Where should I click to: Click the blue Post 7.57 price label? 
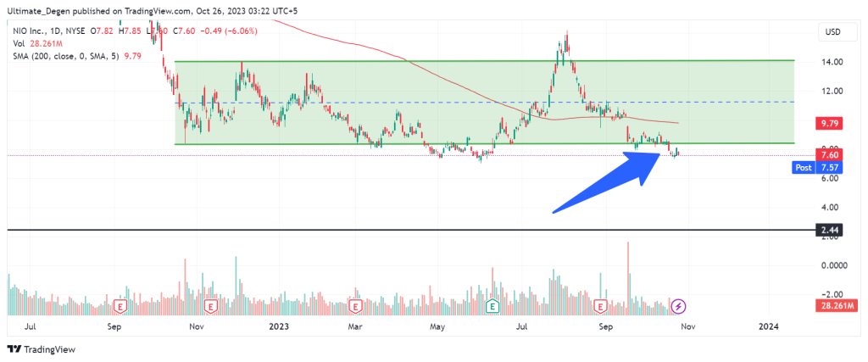pos(817,167)
